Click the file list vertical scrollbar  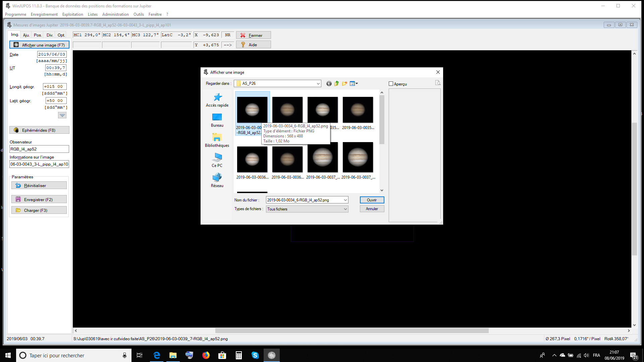382,119
